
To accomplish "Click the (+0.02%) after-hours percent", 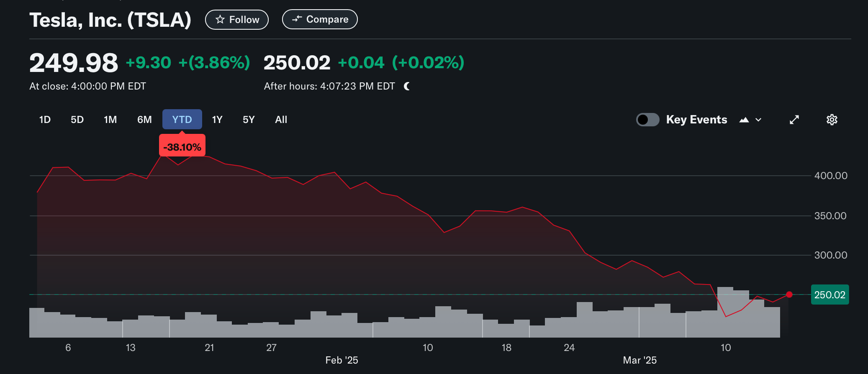I will click(428, 63).
